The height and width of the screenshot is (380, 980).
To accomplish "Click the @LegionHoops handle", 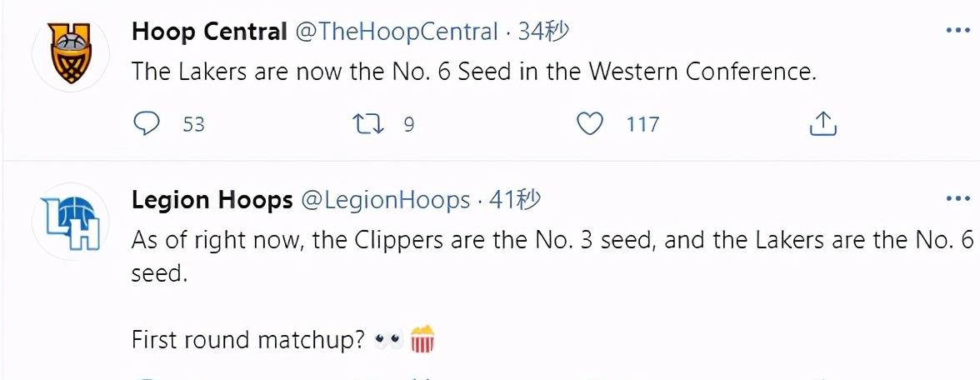I will click(x=385, y=200).
